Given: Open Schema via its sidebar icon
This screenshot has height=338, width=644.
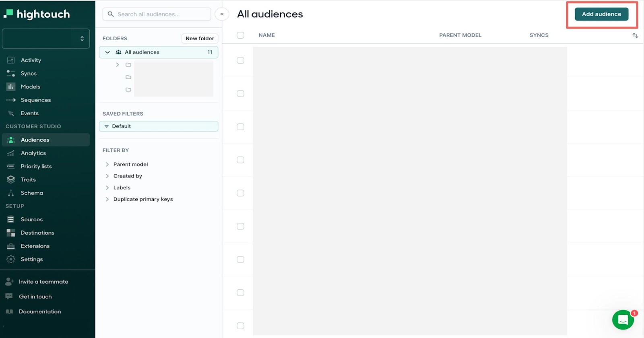Looking at the screenshot, I should (11, 193).
